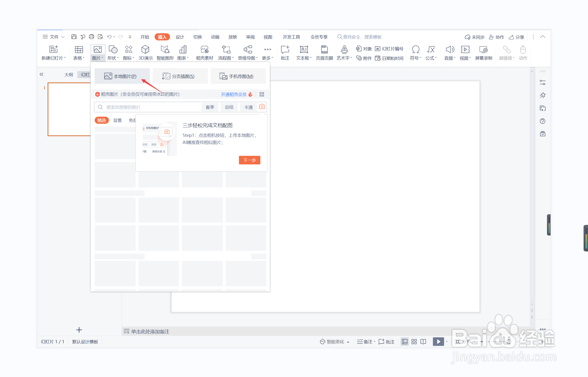The width and height of the screenshot is (588, 377).
Task: Switch to slide sorter grid view
Action: [414, 342]
